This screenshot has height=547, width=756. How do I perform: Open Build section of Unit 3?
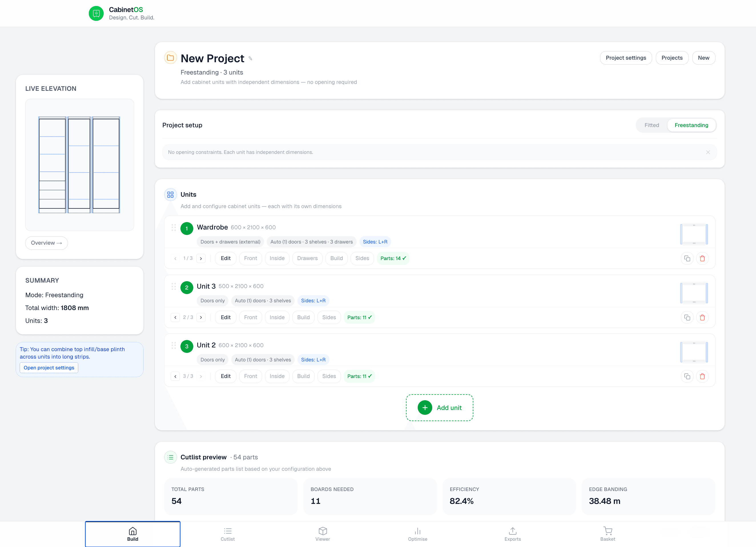303,317
